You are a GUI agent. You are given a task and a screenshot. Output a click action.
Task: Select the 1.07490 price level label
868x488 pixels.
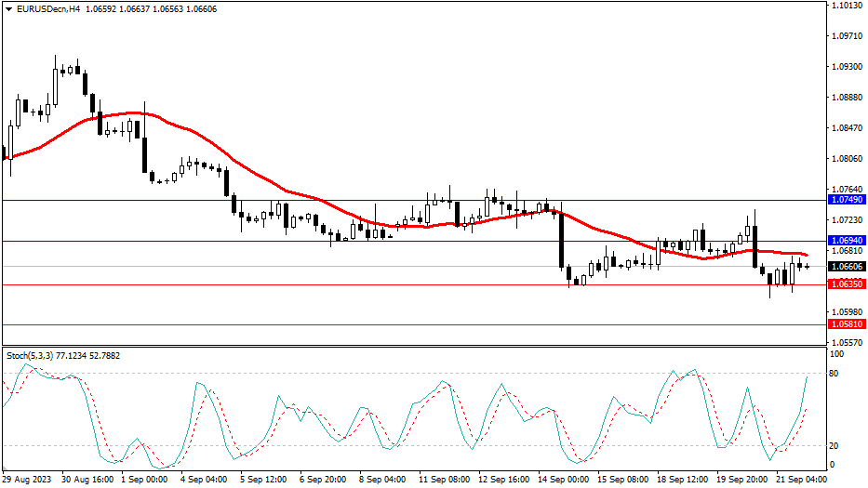pyautogui.click(x=847, y=200)
